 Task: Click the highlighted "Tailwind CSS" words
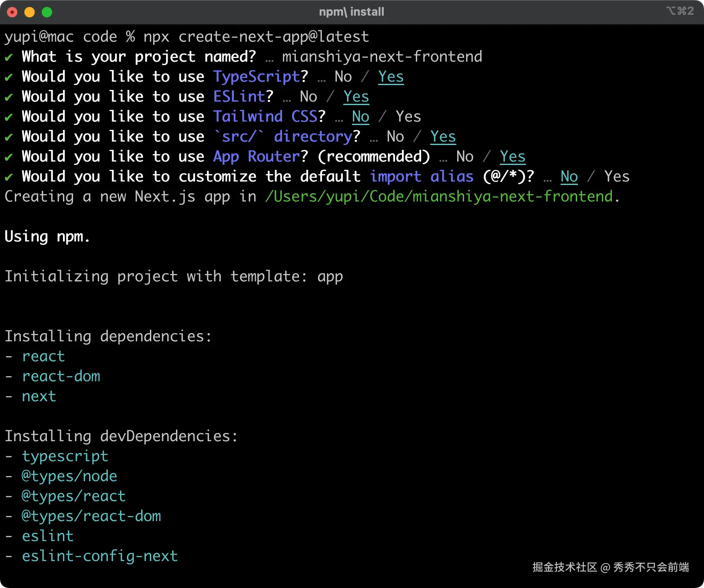tap(265, 117)
